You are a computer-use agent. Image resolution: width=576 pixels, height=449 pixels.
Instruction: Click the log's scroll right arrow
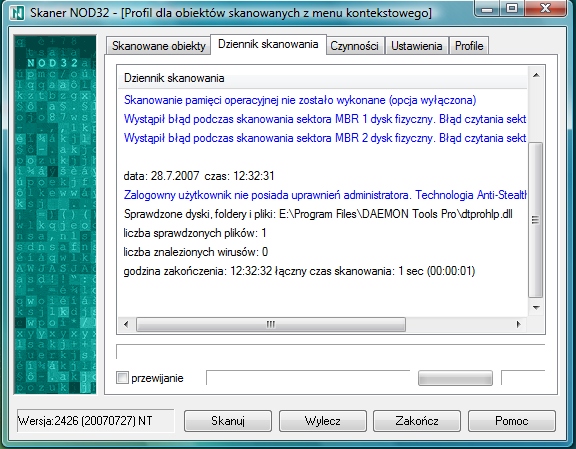click(518, 324)
